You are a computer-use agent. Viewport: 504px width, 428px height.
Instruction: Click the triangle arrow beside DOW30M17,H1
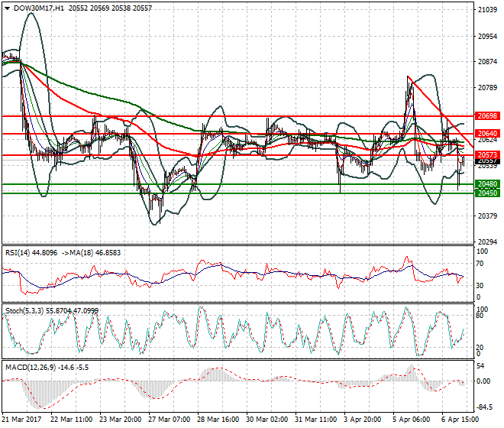[x=7, y=8]
